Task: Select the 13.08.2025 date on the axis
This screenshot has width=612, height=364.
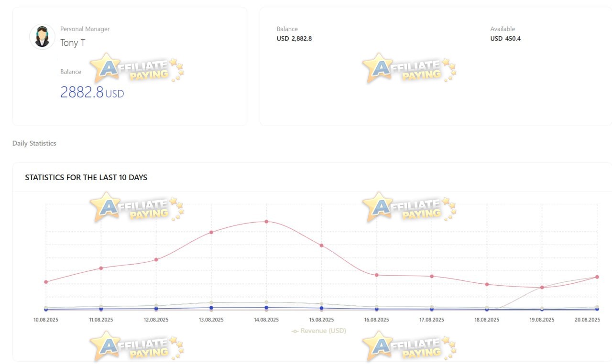Action: tap(211, 320)
